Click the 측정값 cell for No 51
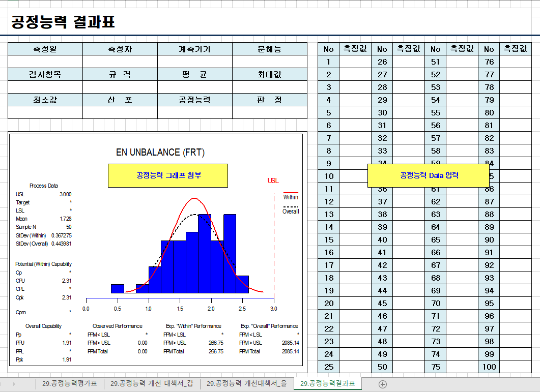The height and width of the screenshot is (392, 540). (x=462, y=62)
